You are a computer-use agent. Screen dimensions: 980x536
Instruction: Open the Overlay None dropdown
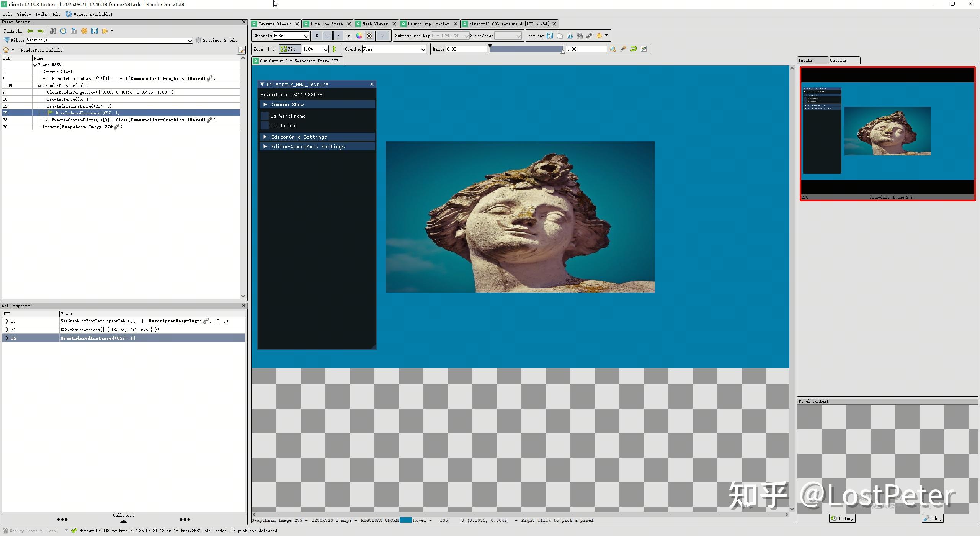tap(394, 49)
